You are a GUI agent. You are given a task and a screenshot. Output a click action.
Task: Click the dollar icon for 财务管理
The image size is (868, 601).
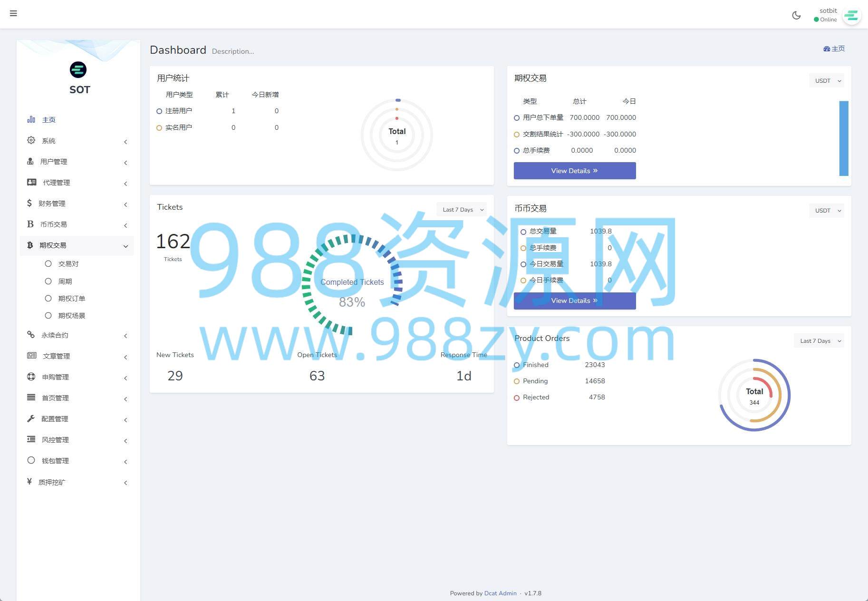[x=29, y=204]
